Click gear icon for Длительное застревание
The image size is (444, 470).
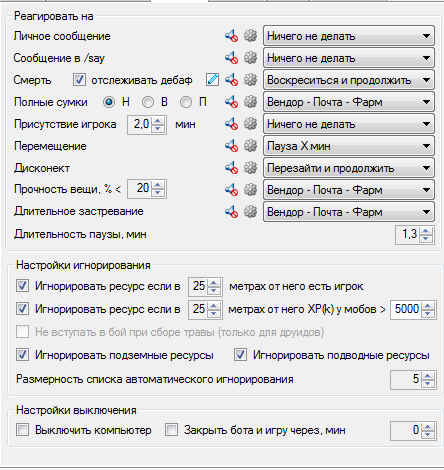point(250,212)
